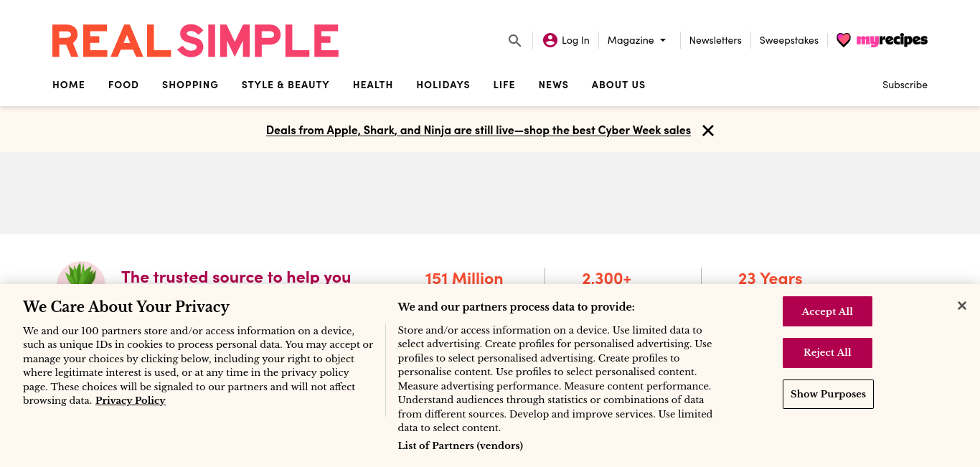980x467 pixels.
Task: Open the Privacy Policy link
Action: 131,400
